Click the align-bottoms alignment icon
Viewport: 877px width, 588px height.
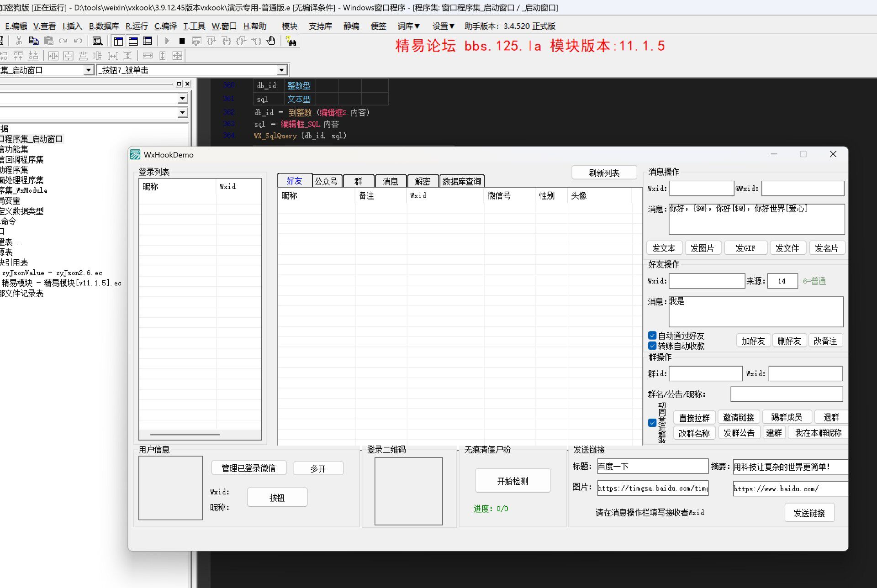(x=33, y=56)
